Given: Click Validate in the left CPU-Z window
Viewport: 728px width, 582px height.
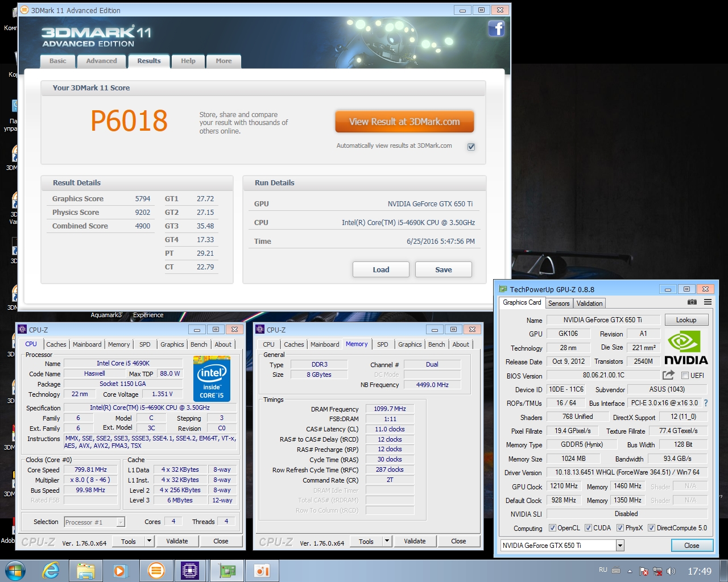Looking at the screenshot, I should click(x=177, y=541).
